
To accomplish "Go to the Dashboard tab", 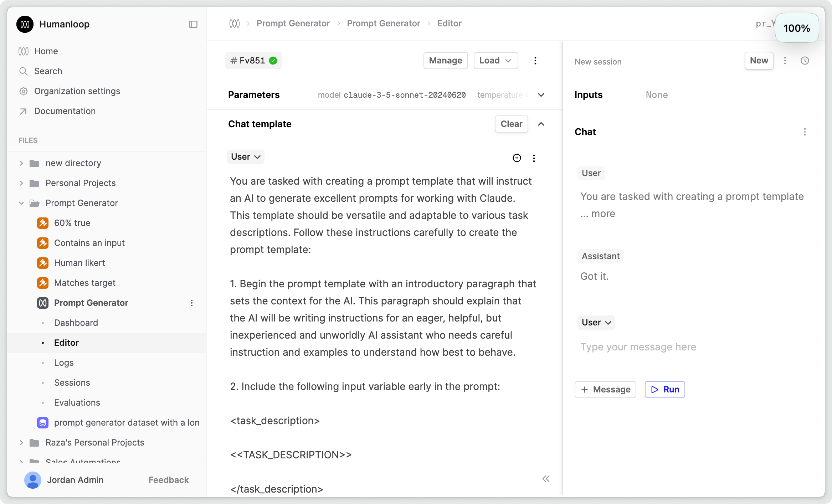I will (x=76, y=323).
